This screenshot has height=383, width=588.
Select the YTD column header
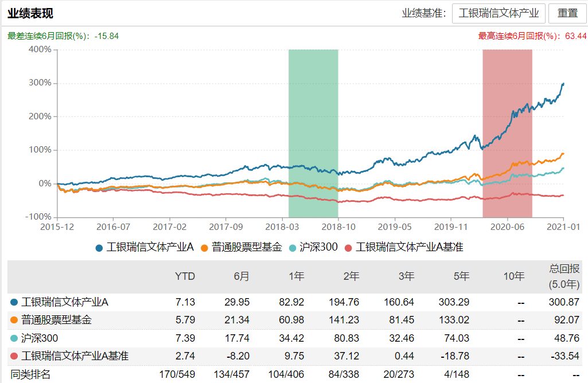[x=186, y=276]
